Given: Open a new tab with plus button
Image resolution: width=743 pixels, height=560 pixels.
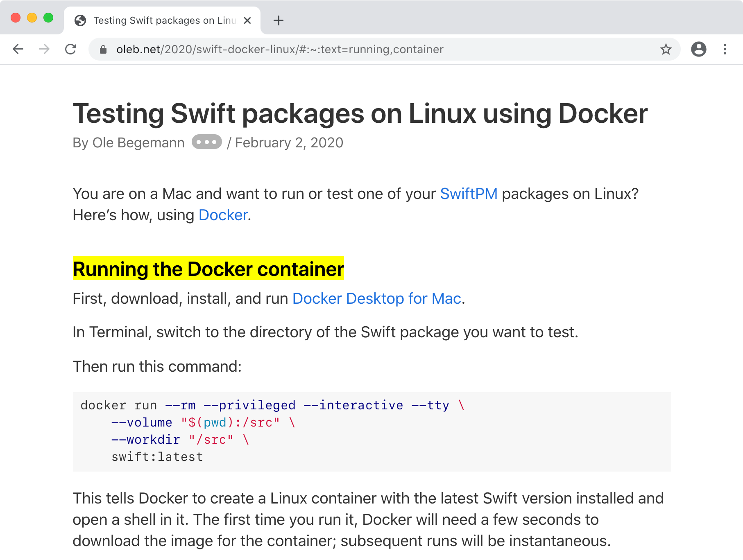Looking at the screenshot, I should pyautogui.click(x=278, y=20).
